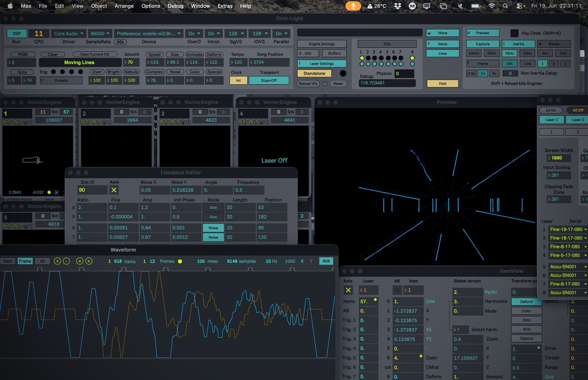Go to next frame in Waveform

click(89, 261)
